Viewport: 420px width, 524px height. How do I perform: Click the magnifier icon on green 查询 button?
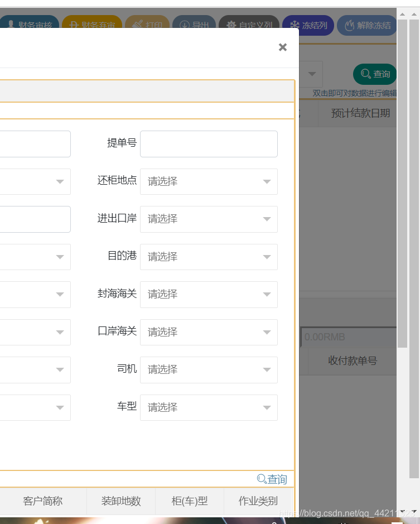[x=366, y=74]
